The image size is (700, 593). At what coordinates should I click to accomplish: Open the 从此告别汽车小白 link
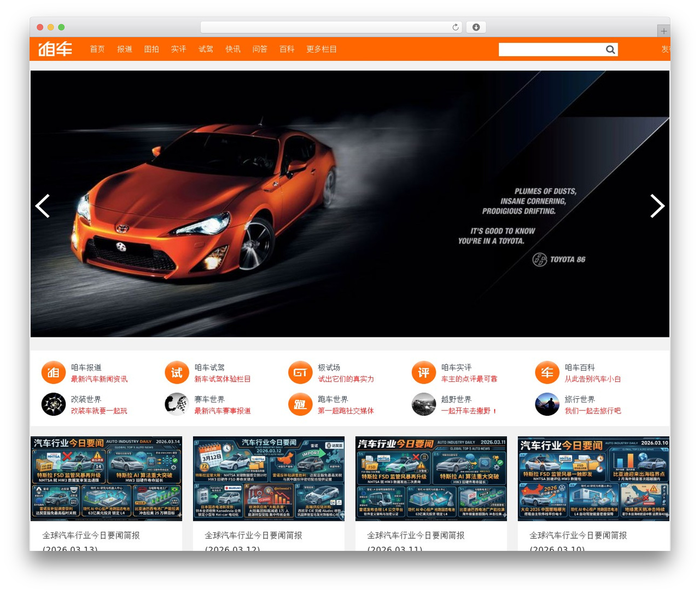tap(593, 379)
